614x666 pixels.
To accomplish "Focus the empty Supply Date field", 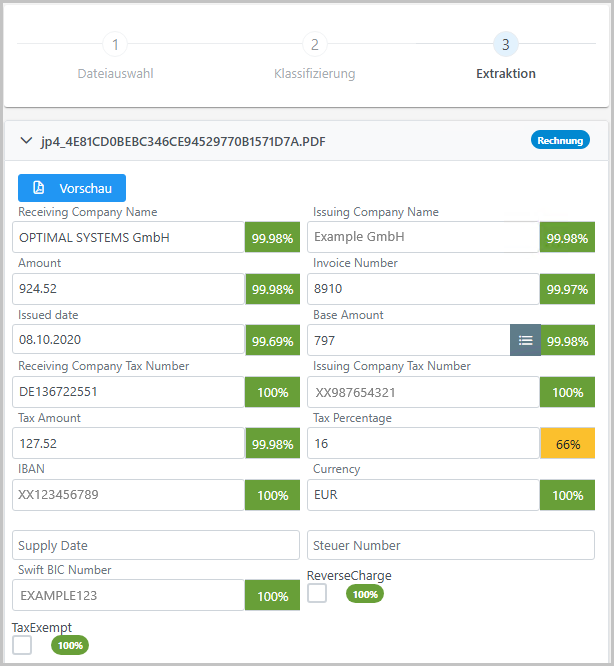I will (155, 545).
